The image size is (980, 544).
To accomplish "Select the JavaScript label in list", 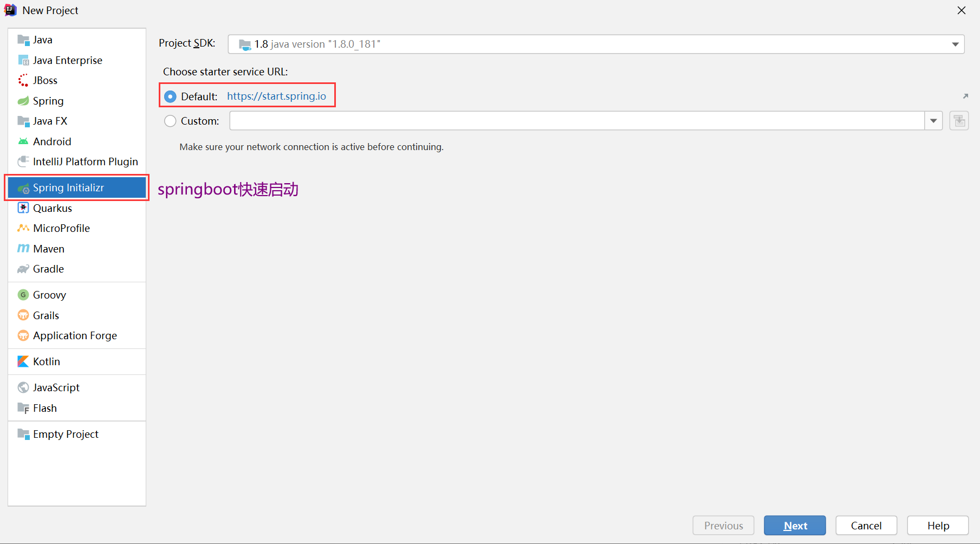I will (x=56, y=387).
